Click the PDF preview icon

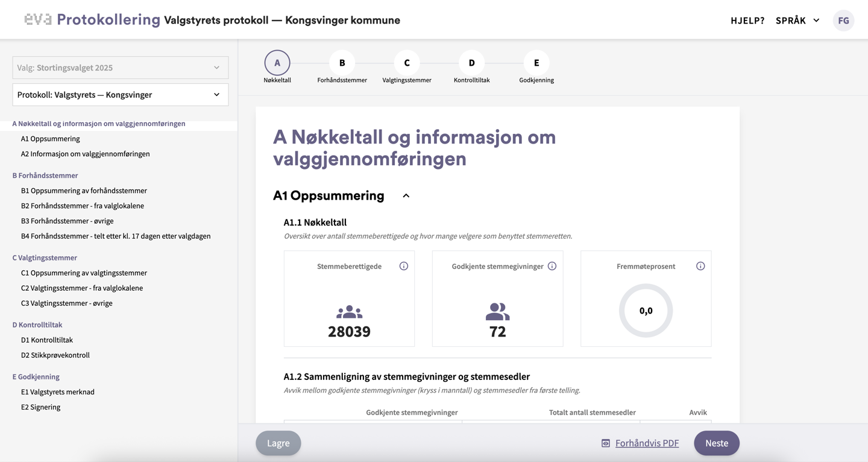coord(606,443)
